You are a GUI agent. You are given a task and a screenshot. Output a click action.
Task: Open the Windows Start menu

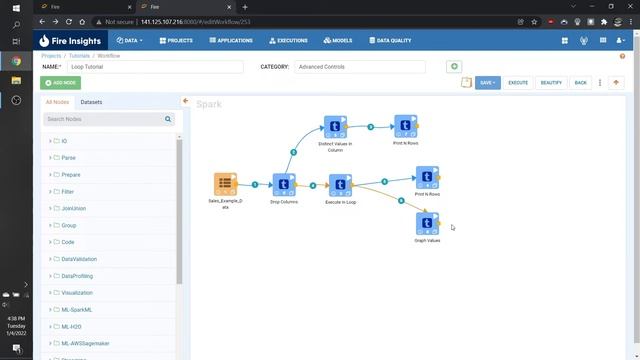tap(16, 8)
